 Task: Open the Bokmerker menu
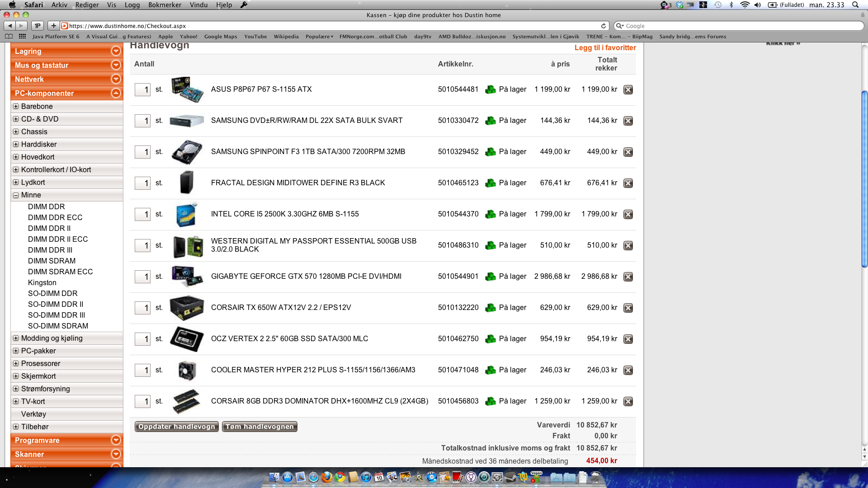point(165,5)
